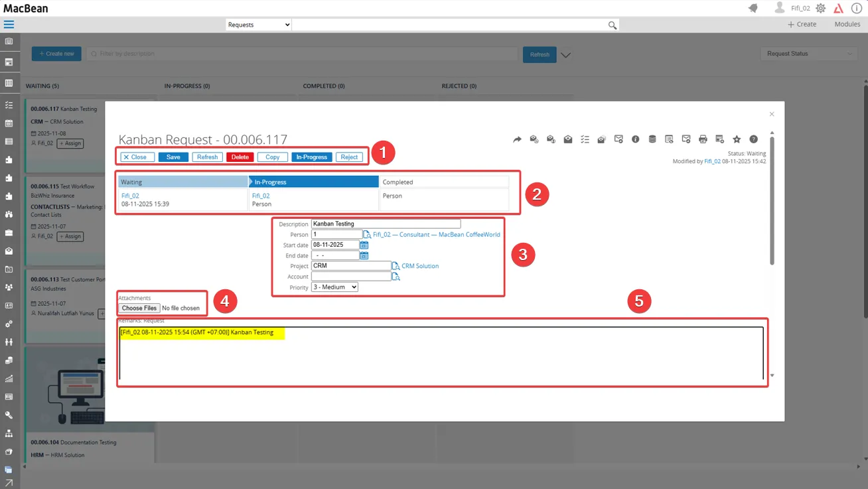Save the Kanban request

173,157
